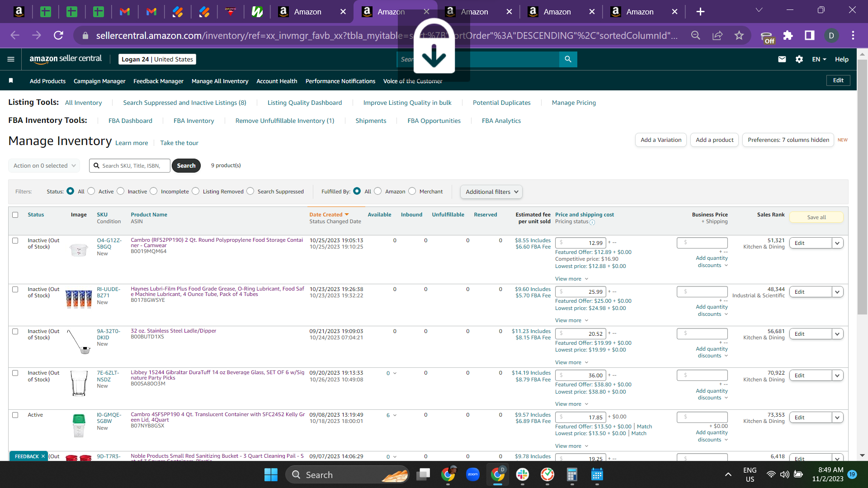This screenshot has height=488, width=868.
Task: Select the Status Inactive radio button
Action: click(x=120, y=191)
